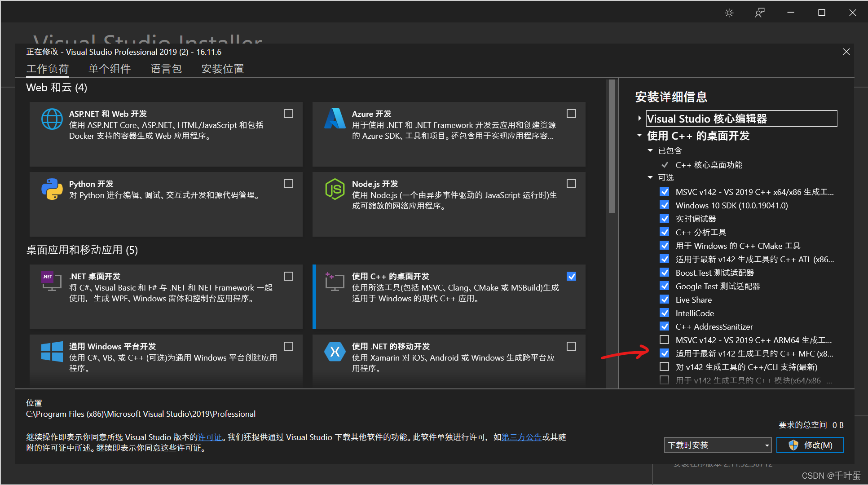Viewport: 868px width, 485px height.
Task: Expand the Visual Studio 核心编辑器 tree node
Action: pos(639,119)
